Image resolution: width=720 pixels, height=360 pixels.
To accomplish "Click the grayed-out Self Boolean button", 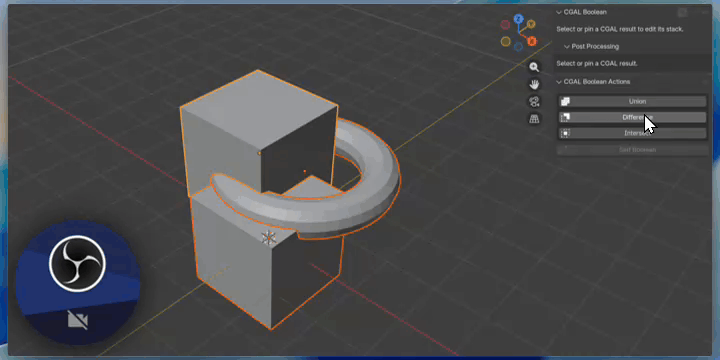I will tap(632, 150).
